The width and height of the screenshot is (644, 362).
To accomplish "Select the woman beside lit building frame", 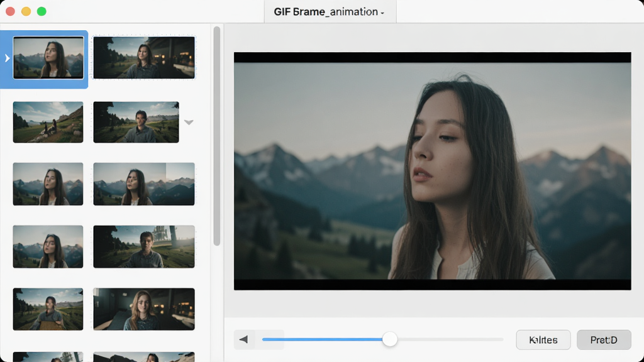I will point(144,57).
